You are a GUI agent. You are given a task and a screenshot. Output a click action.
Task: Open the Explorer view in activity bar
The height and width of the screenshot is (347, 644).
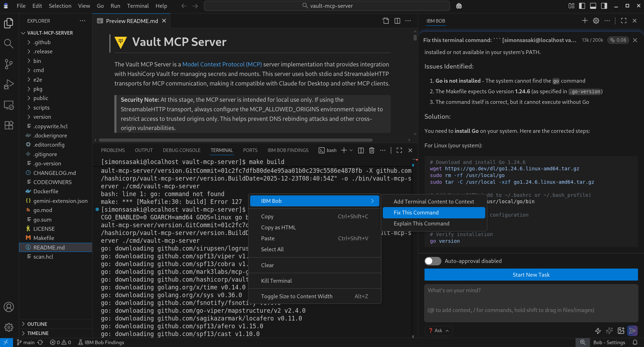(9, 23)
